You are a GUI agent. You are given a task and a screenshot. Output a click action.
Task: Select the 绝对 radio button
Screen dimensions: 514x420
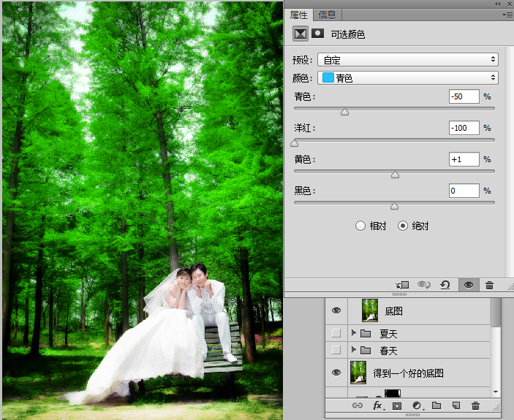[403, 226]
